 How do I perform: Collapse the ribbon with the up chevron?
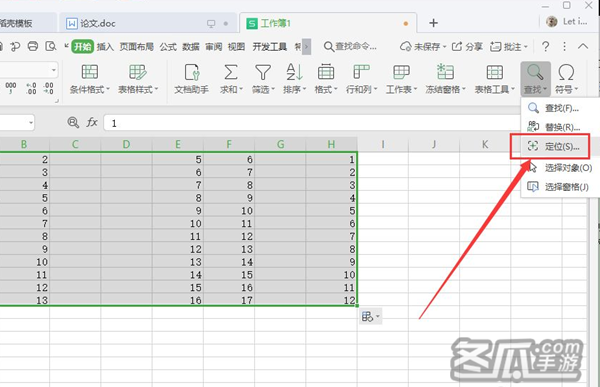[583, 47]
